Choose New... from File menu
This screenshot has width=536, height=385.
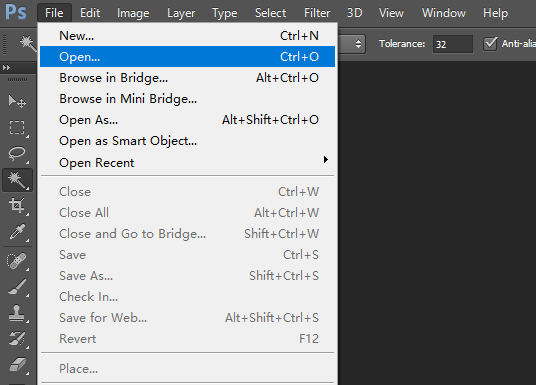(187, 36)
